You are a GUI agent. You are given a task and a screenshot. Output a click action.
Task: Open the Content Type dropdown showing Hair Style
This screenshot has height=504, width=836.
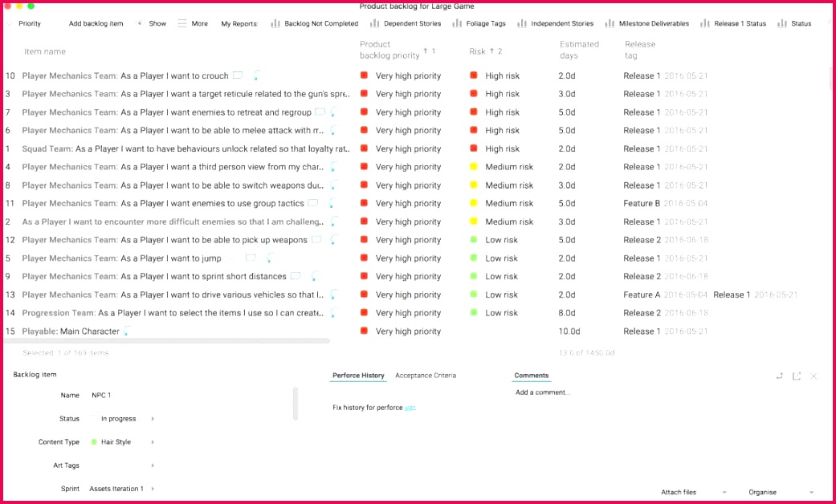118,441
